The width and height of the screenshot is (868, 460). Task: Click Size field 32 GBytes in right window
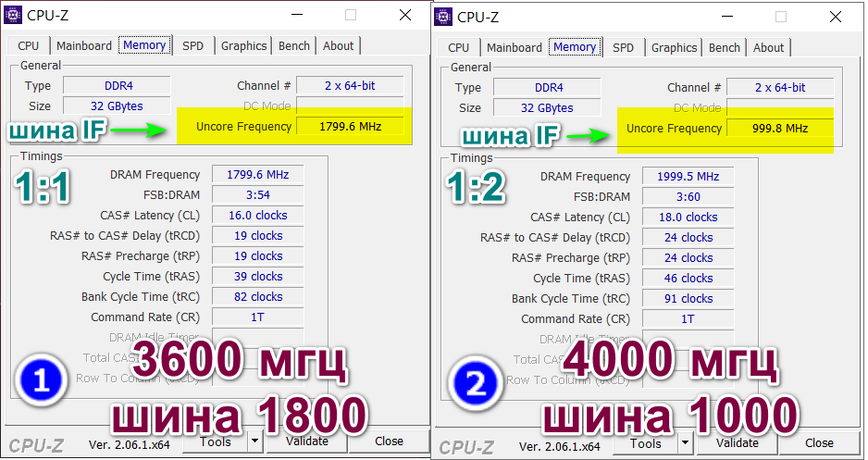click(x=547, y=107)
